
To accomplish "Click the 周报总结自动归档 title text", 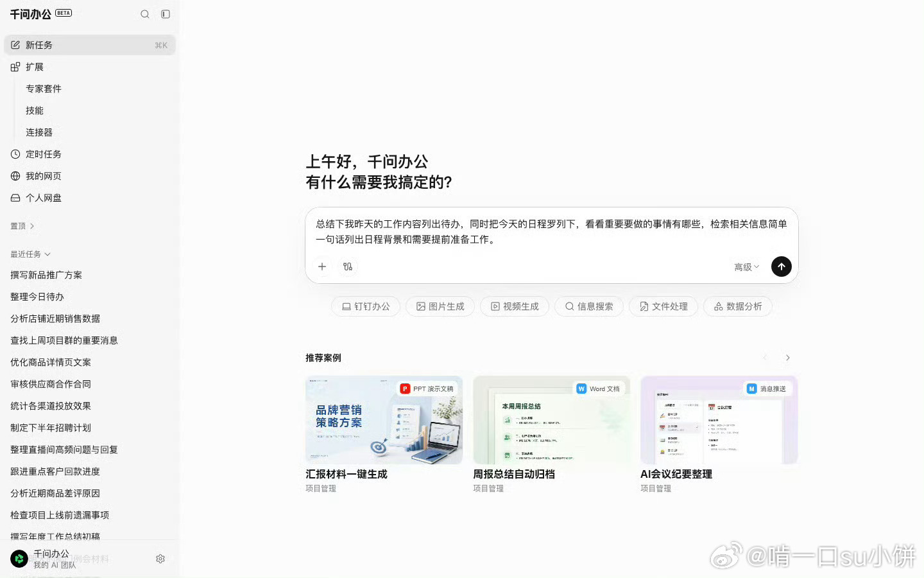I will (514, 474).
